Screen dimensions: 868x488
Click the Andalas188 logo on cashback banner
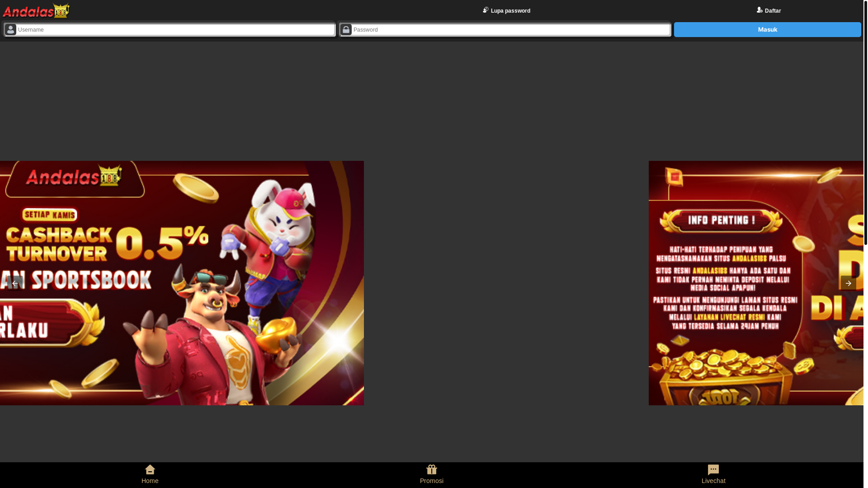click(74, 176)
